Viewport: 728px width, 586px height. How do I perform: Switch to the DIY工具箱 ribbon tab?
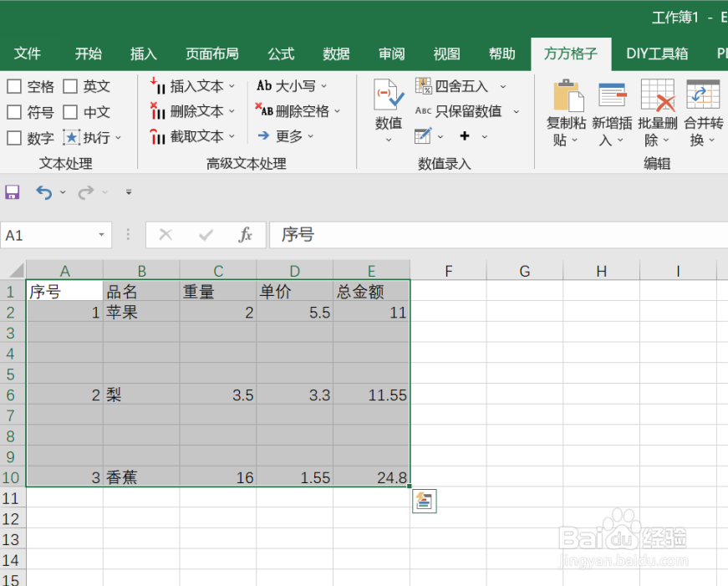coord(657,53)
